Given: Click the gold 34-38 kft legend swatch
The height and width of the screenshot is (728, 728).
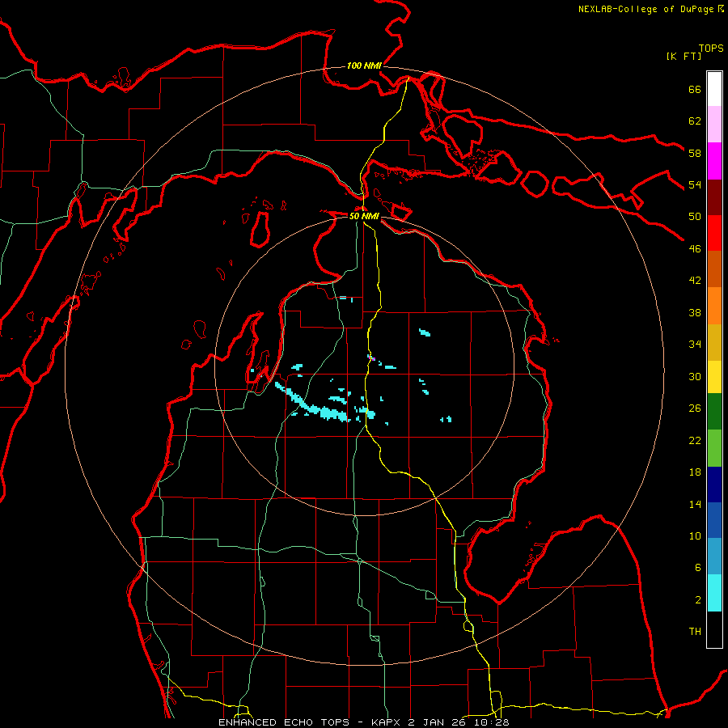Looking at the screenshot, I should pyautogui.click(x=714, y=342).
